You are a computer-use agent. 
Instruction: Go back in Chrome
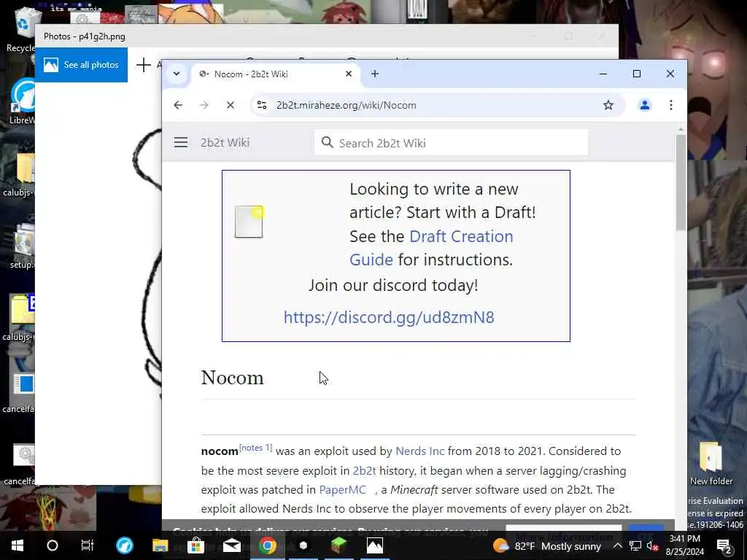coord(178,105)
